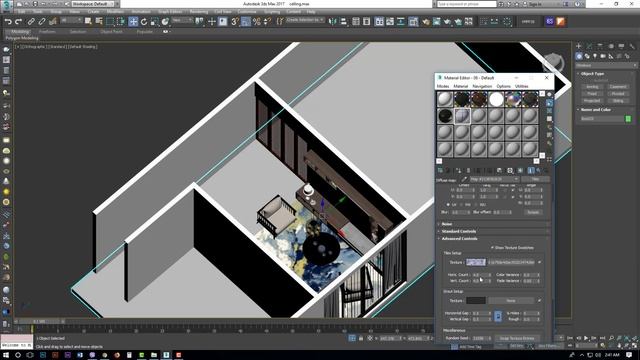Image resolution: width=640 pixels, height=360 pixels.
Task: Open the Graph Editors menu
Action: (170, 12)
